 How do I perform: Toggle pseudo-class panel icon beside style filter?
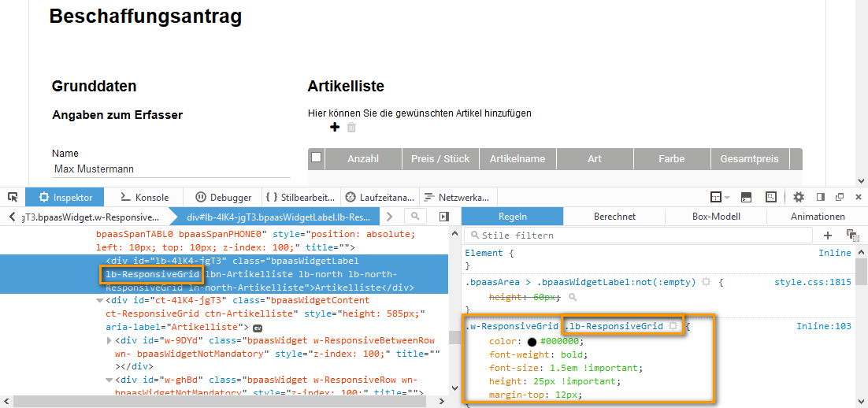[x=851, y=236]
